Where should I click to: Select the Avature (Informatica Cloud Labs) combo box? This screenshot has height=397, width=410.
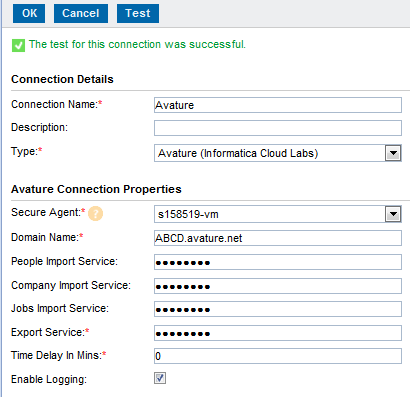(x=278, y=153)
